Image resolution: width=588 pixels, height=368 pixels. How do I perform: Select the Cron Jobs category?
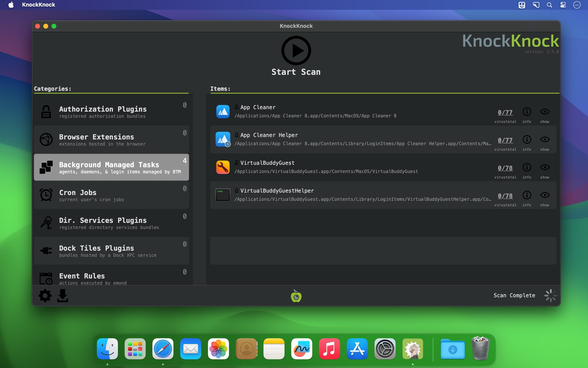(x=111, y=195)
